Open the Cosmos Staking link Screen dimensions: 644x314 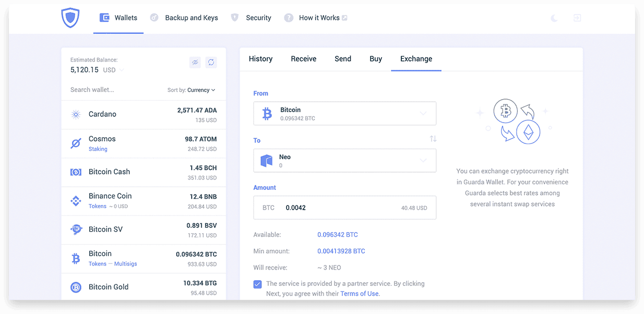98,149
